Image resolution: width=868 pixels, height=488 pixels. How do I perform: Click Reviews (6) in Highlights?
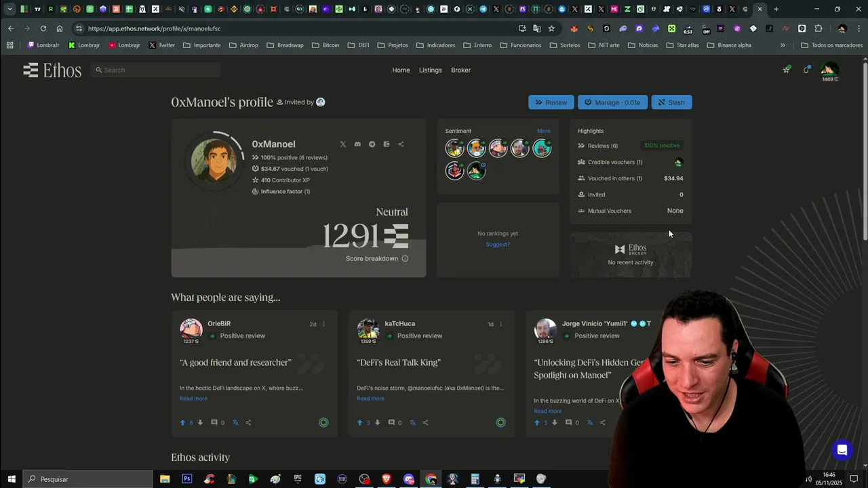click(603, 146)
